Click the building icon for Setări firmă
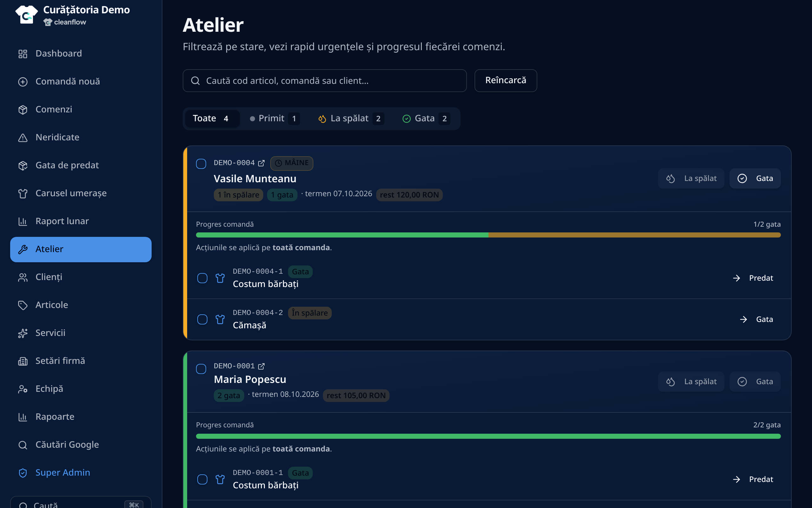The width and height of the screenshot is (812, 508). pos(23,361)
